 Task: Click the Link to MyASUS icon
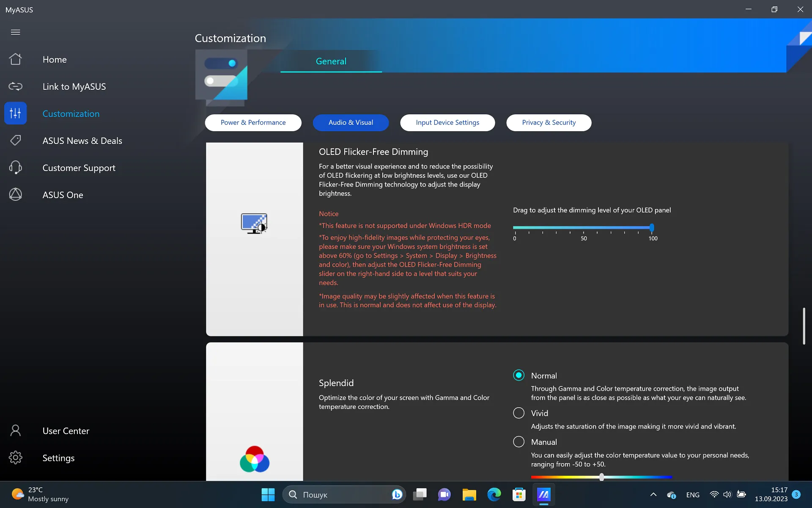pos(15,86)
